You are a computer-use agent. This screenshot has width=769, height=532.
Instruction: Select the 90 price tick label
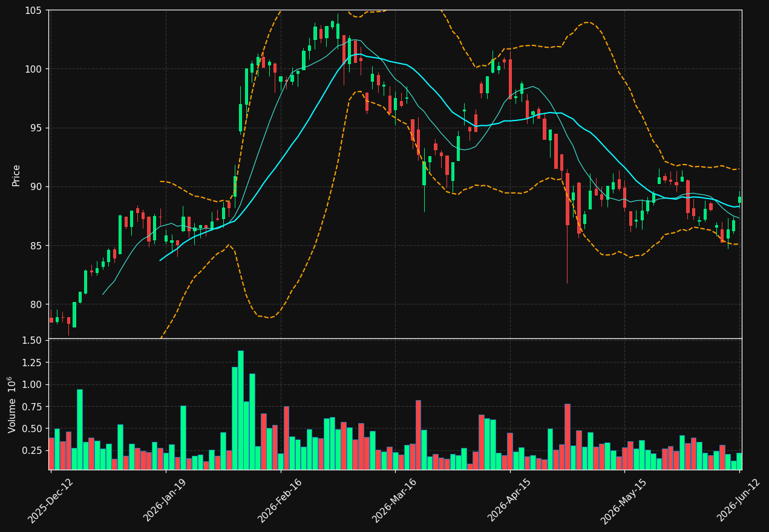click(36, 186)
